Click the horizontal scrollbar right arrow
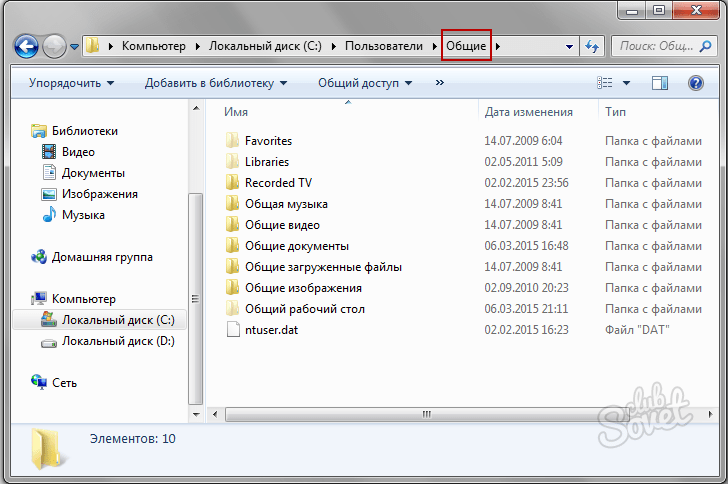Viewport: 728px width, 484px height. (710, 414)
